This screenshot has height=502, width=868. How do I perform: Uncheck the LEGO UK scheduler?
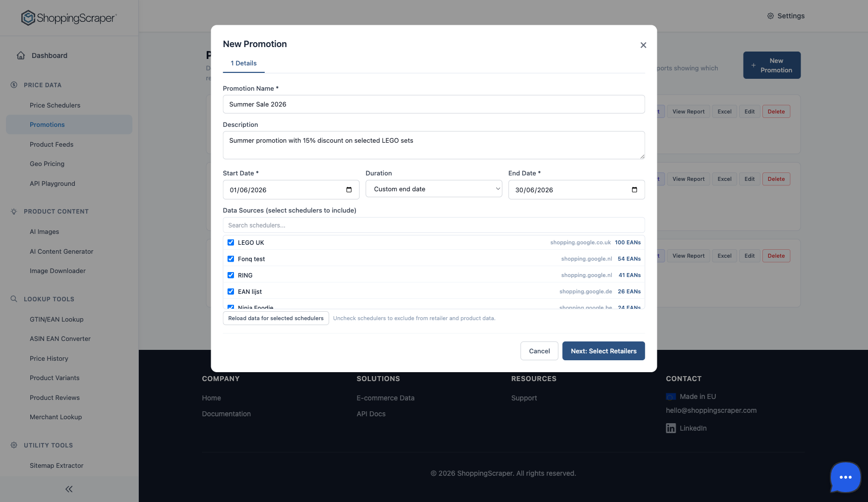231,242
